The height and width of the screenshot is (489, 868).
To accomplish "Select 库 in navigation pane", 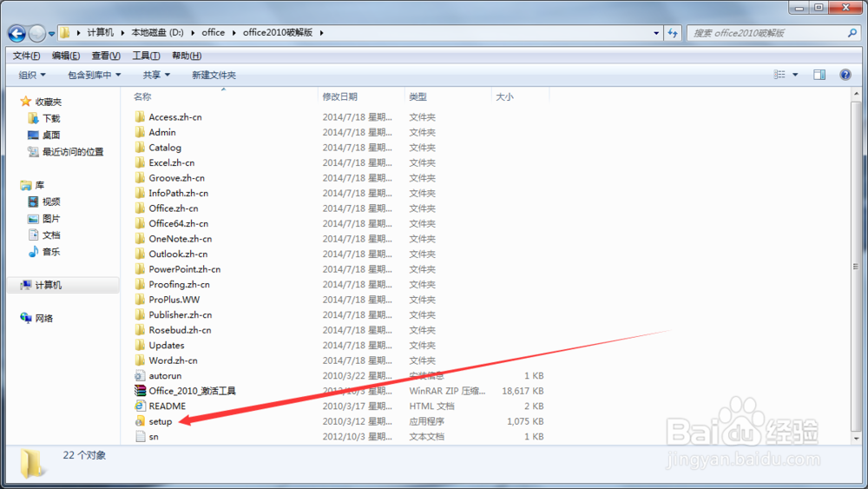I will point(39,185).
